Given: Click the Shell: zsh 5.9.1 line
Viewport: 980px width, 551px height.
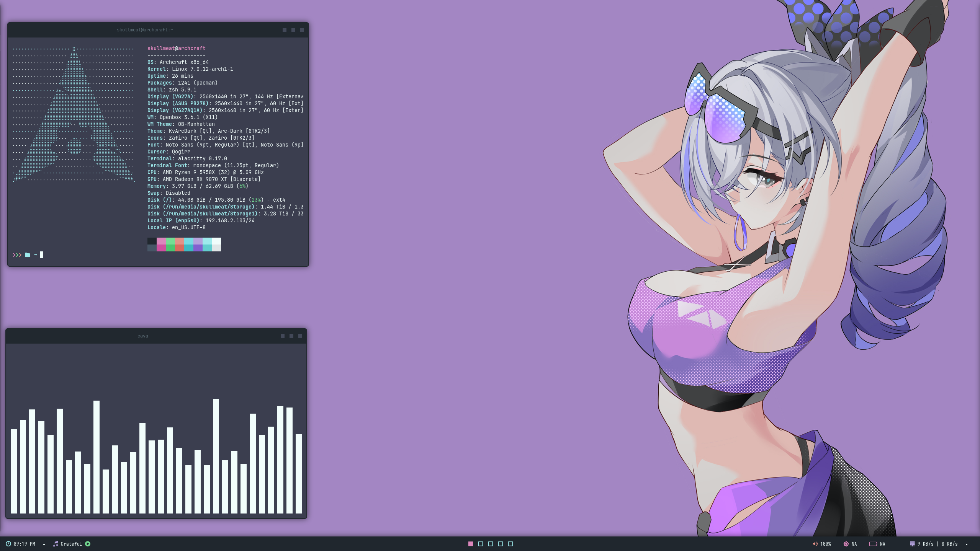Looking at the screenshot, I should click(x=172, y=90).
